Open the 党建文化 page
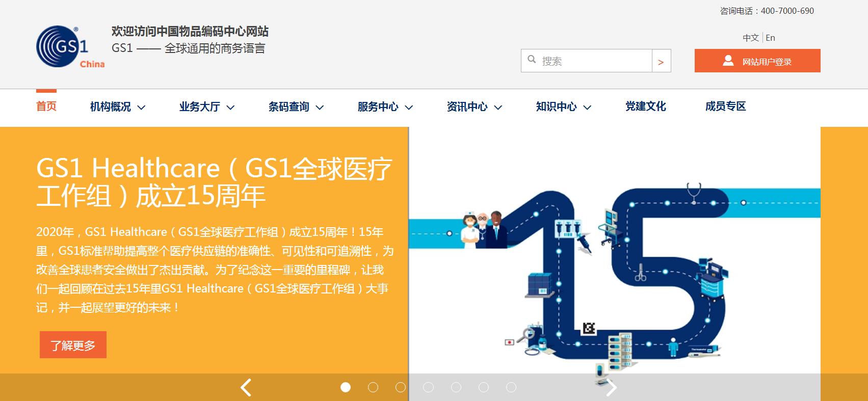This screenshot has height=401, width=868. click(646, 106)
